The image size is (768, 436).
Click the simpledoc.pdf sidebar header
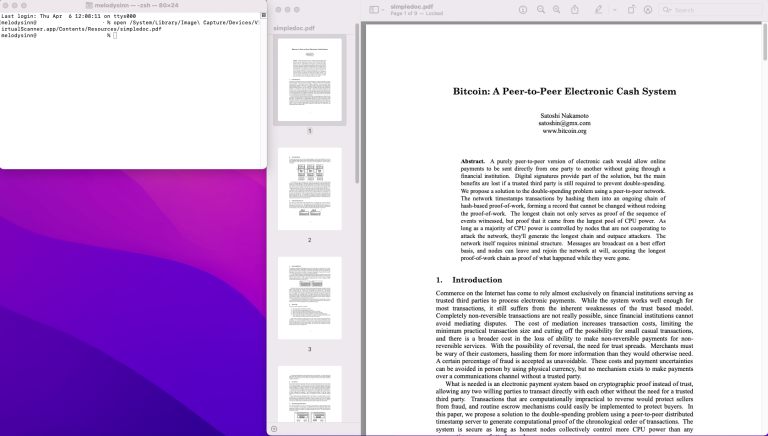pos(294,28)
